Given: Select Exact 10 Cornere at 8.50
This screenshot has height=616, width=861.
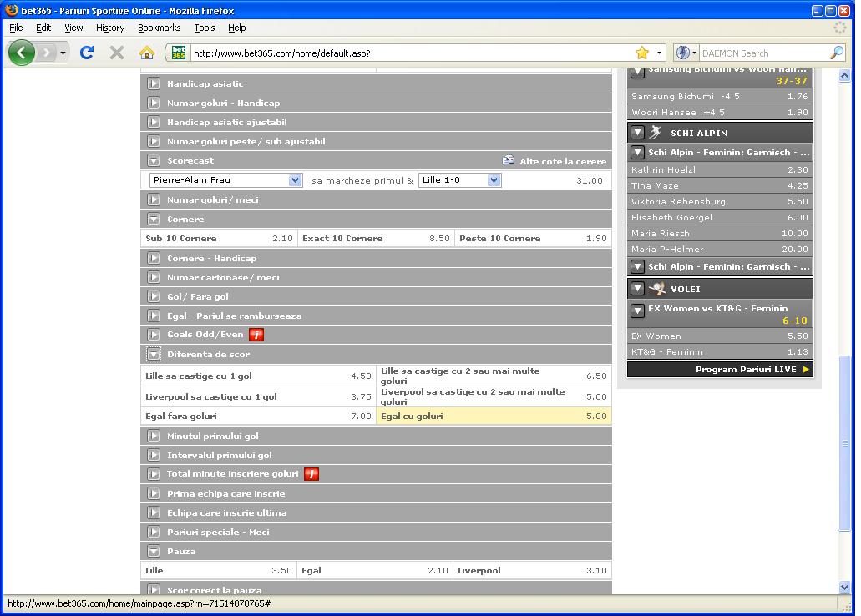Looking at the screenshot, I should coord(376,238).
